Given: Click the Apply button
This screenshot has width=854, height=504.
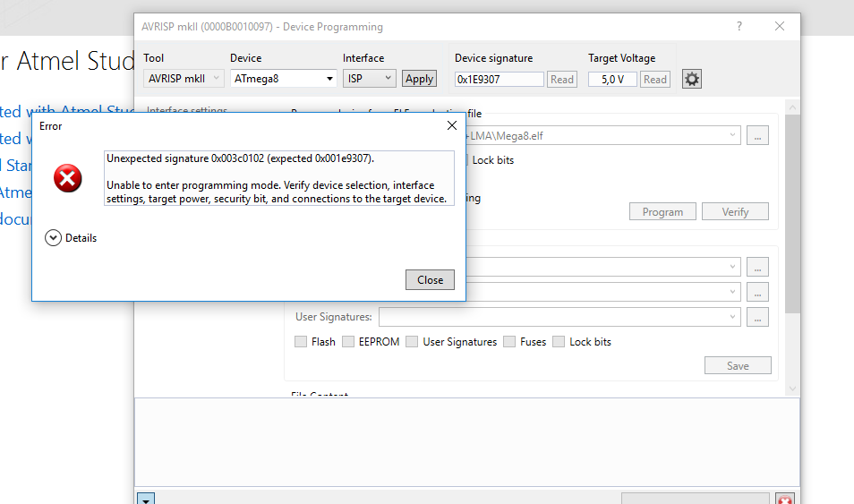Looking at the screenshot, I should coord(419,79).
